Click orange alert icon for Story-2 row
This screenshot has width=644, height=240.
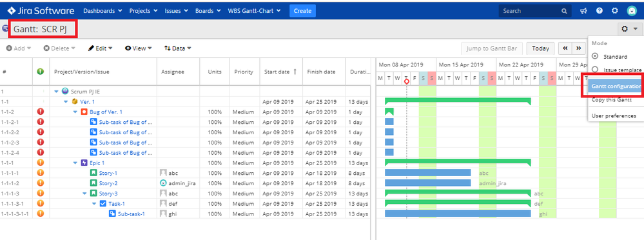40,183
